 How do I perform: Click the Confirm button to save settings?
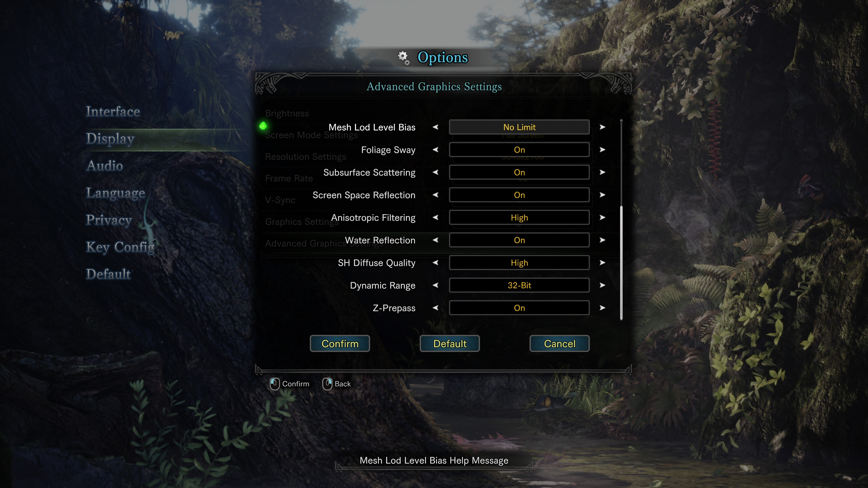[340, 343]
